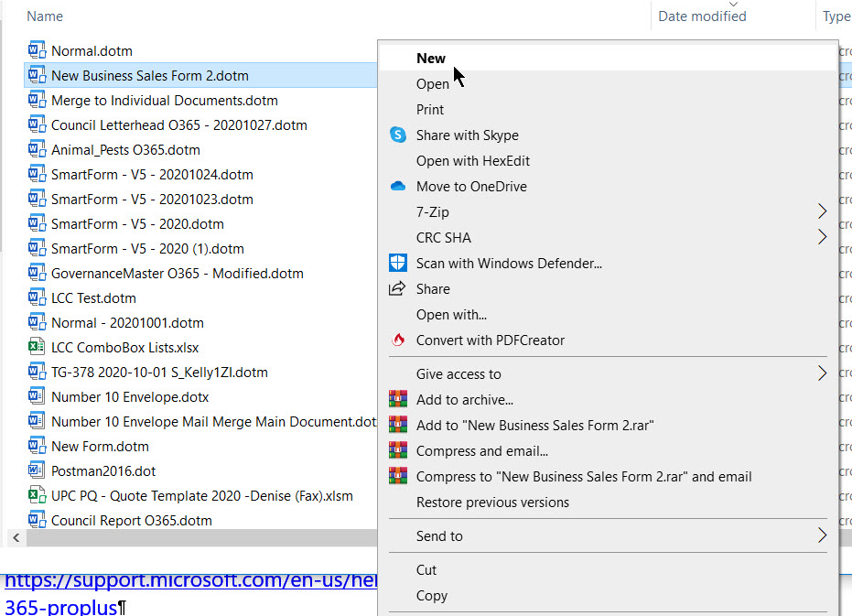Choose Open from the context menu
Viewport: 852px width, 616px height.
click(x=608, y=83)
